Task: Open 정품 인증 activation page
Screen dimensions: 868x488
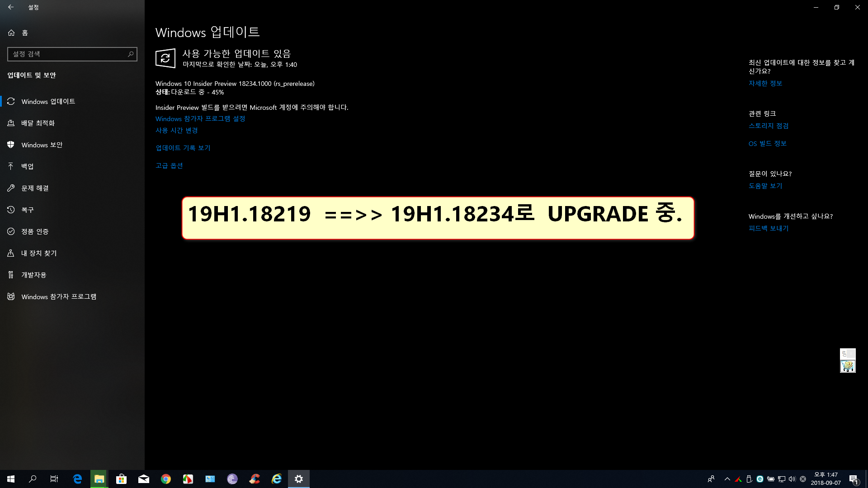Action: [72, 231]
